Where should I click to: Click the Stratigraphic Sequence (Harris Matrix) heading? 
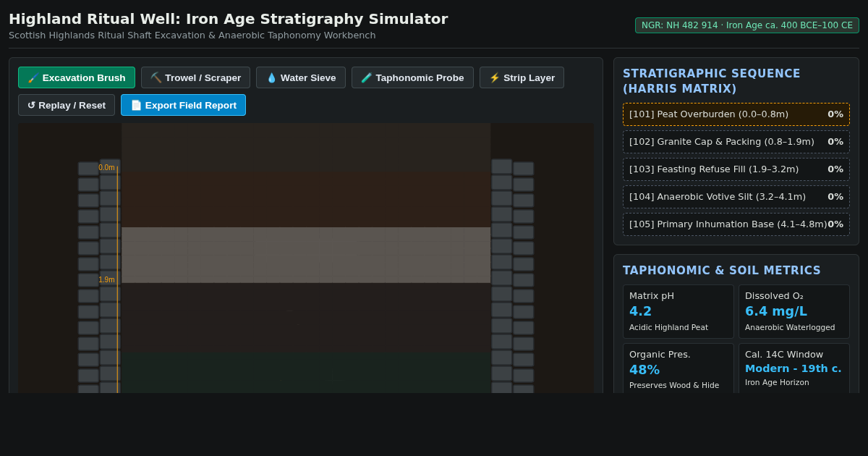(x=712, y=81)
